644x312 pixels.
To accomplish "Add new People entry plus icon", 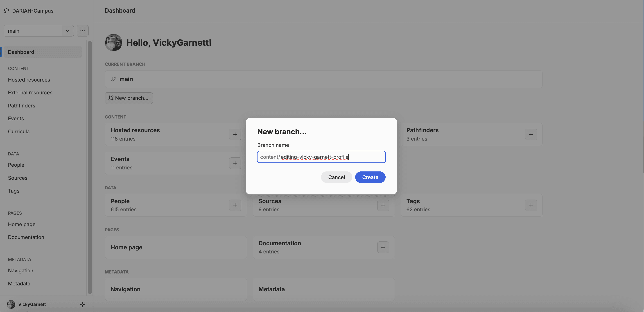I will [235, 205].
